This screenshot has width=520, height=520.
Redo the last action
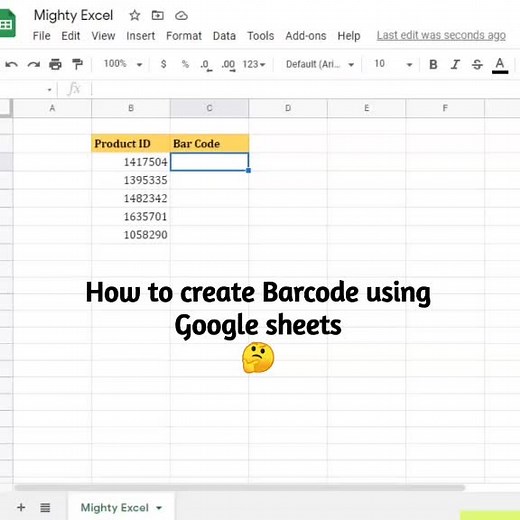coord(33,64)
